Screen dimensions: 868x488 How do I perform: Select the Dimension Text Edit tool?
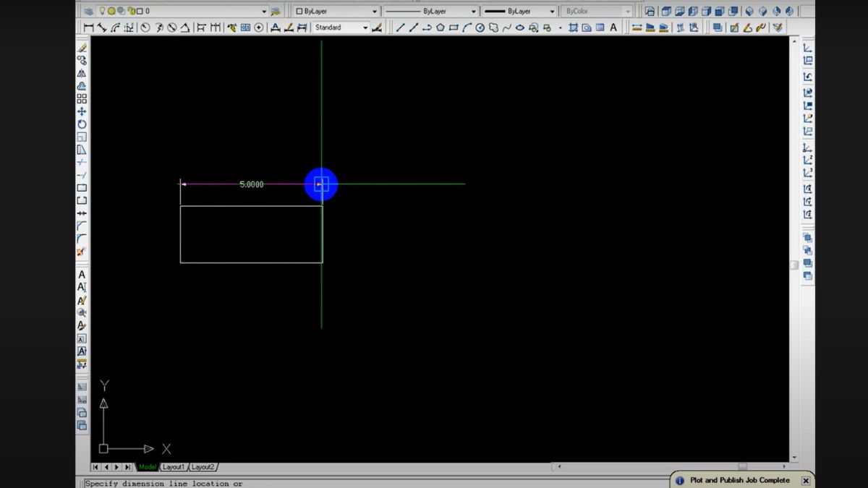point(288,27)
